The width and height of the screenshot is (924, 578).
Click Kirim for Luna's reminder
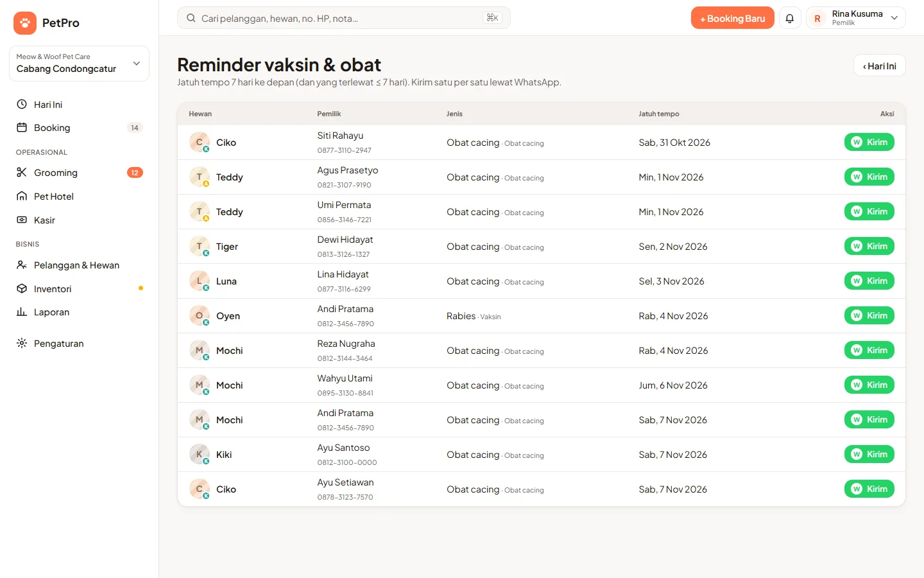click(x=869, y=281)
